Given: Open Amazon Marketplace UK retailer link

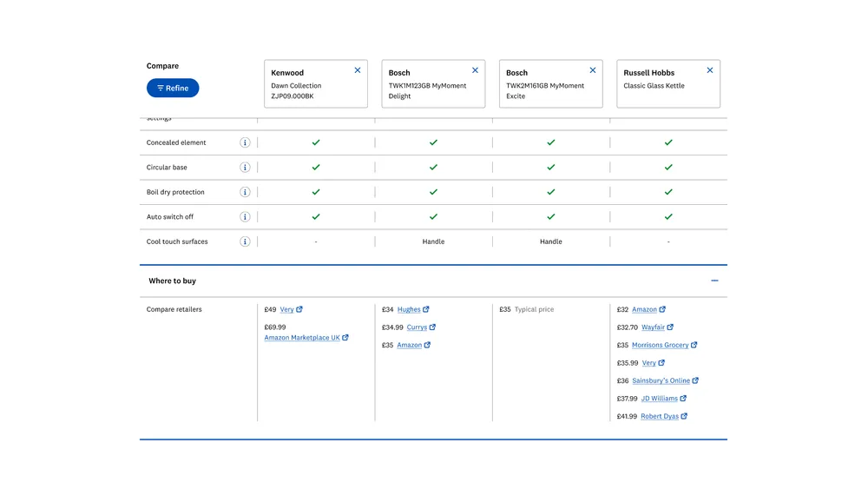Looking at the screenshot, I should pos(302,338).
